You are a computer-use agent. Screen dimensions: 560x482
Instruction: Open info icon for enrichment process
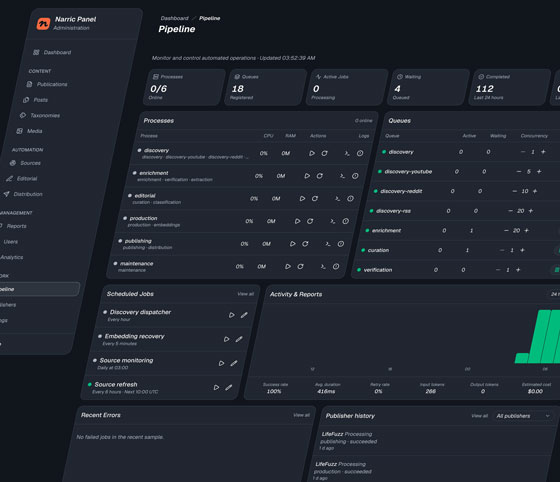(355, 176)
